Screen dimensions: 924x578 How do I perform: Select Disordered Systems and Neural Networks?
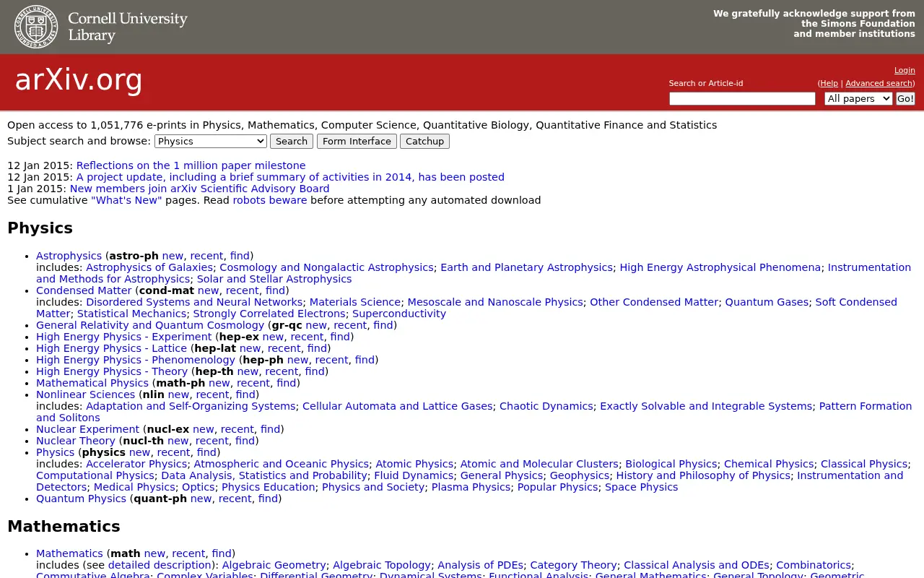pyautogui.click(x=194, y=302)
